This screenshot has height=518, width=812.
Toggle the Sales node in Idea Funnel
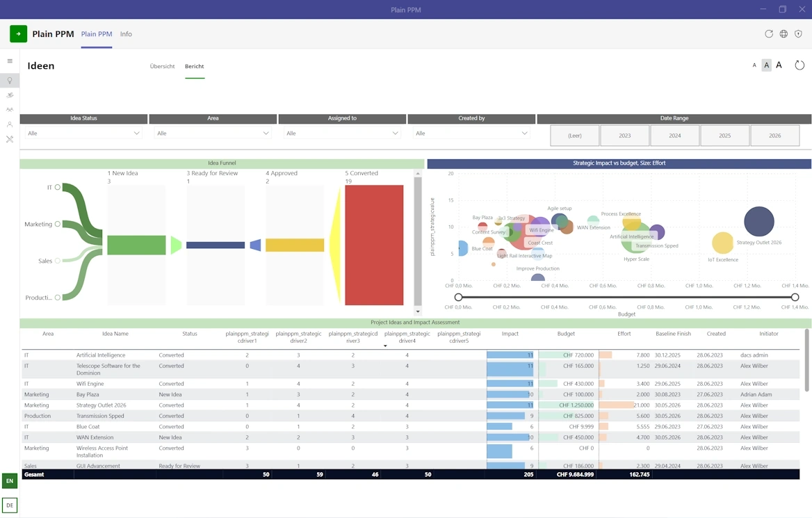click(x=58, y=261)
